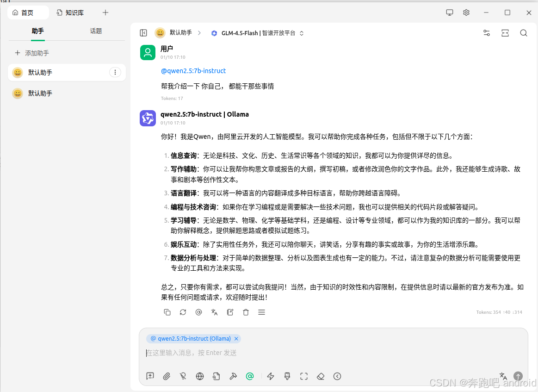Open message search with the magnifier icon
The height and width of the screenshot is (392, 538).
pos(523,33)
